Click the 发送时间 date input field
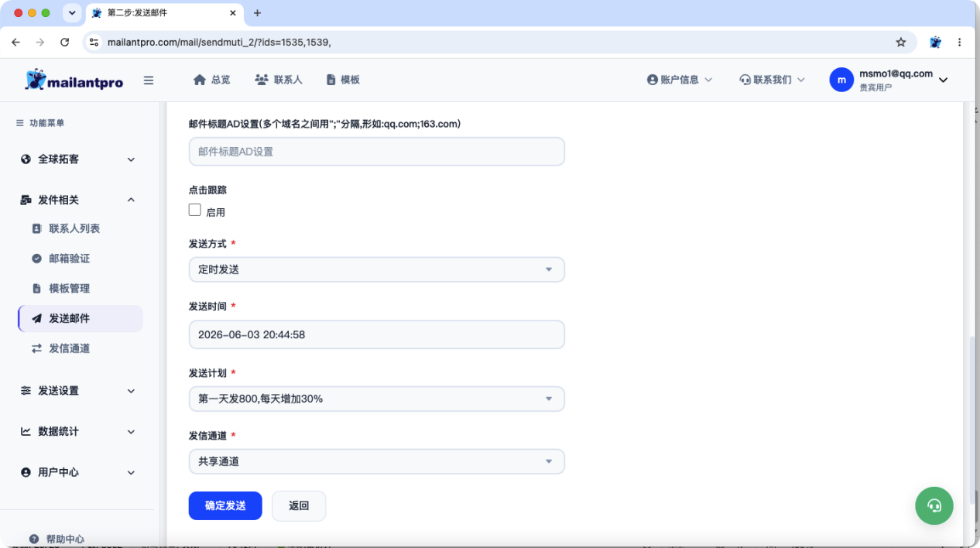Viewport: 980px width, 548px height. (377, 334)
